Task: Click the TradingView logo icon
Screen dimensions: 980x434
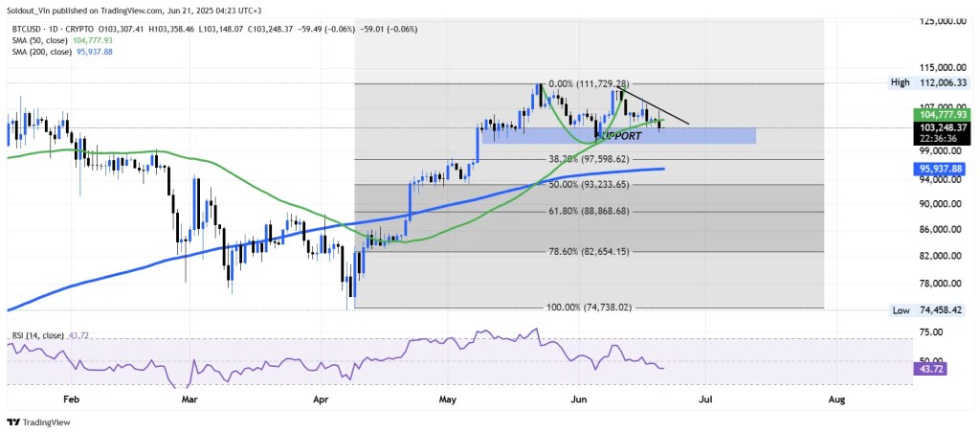Action: click(x=13, y=422)
